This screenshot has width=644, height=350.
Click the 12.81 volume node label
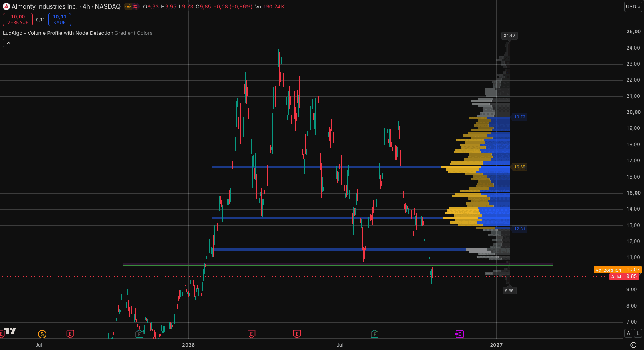[519, 229]
